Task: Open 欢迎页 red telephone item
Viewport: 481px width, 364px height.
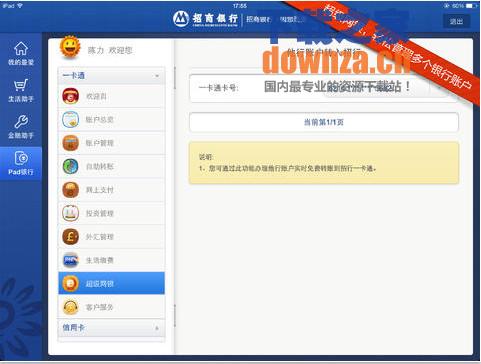Action: pos(111,96)
